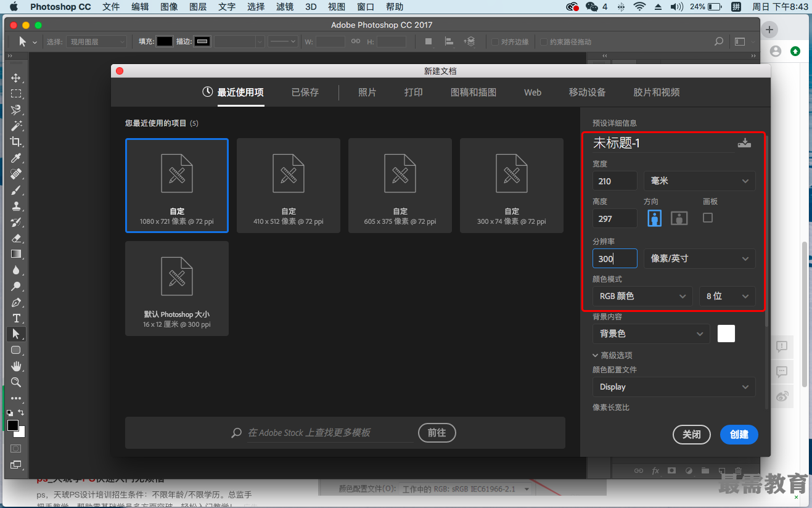Save the document preset icon

pos(744,143)
